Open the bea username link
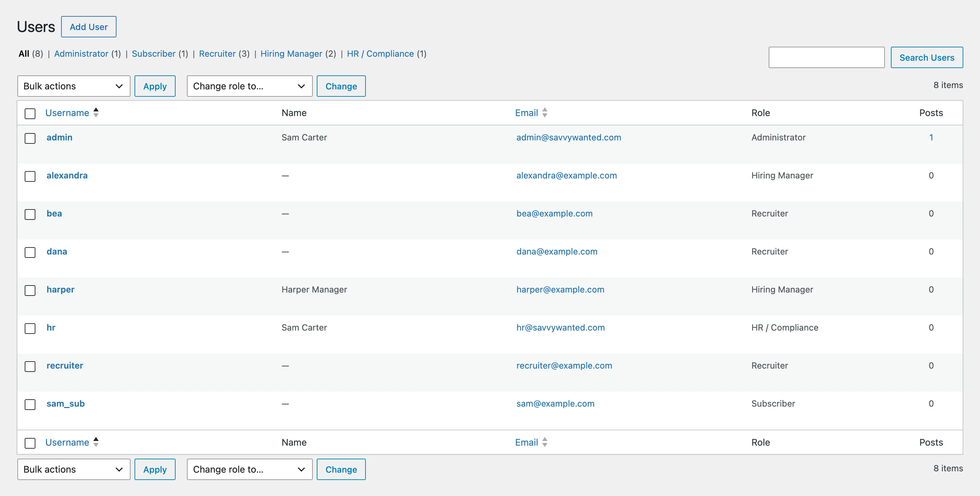The width and height of the screenshot is (980, 496). (54, 213)
